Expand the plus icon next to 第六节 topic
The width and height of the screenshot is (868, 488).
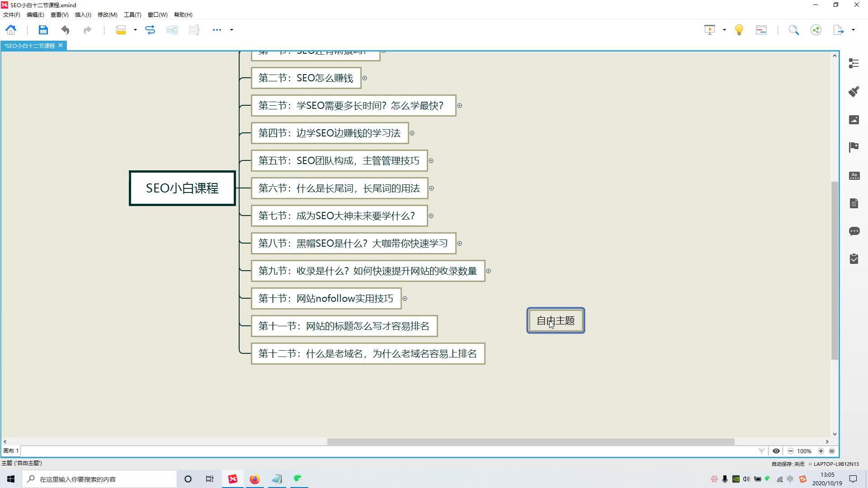(431, 188)
